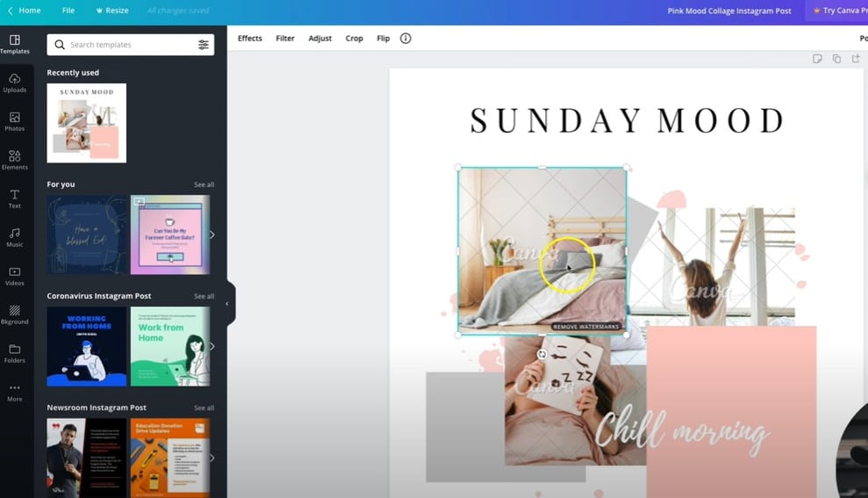
Task: Show more Coronavirus Instagram Post templates
Action: tap(212, 347)
